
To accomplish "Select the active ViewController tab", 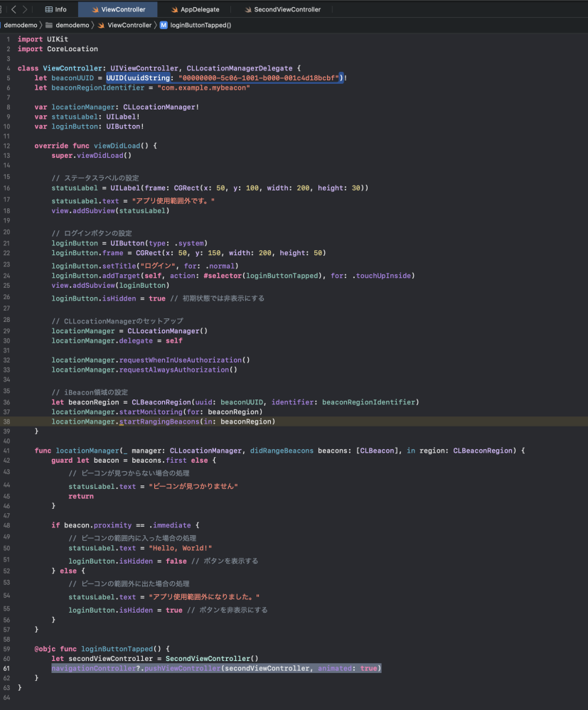I will 118,9.
